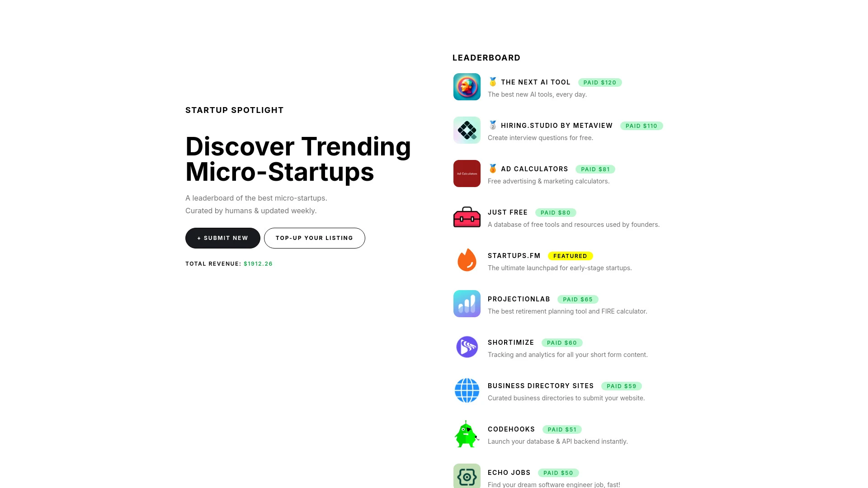The width and height of the screenshot is (868, 488).
Task: Click the Submit New button
Action: tap(222, 238)
